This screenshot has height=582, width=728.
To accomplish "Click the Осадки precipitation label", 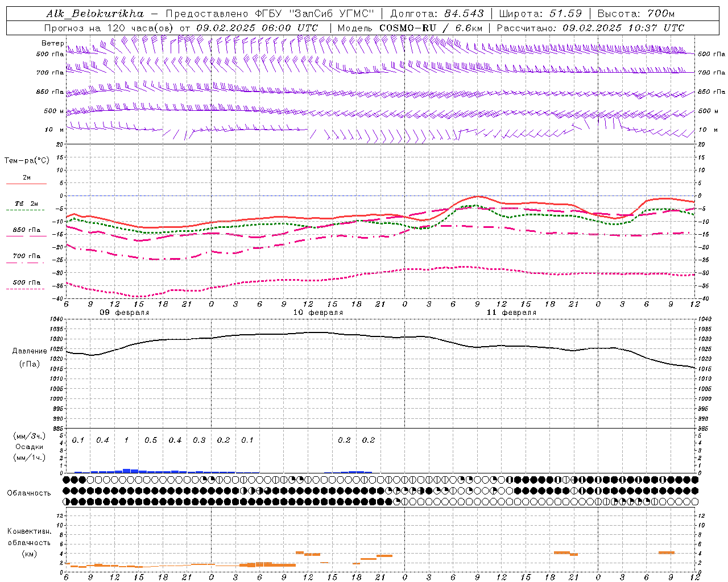I will (29, 447).
